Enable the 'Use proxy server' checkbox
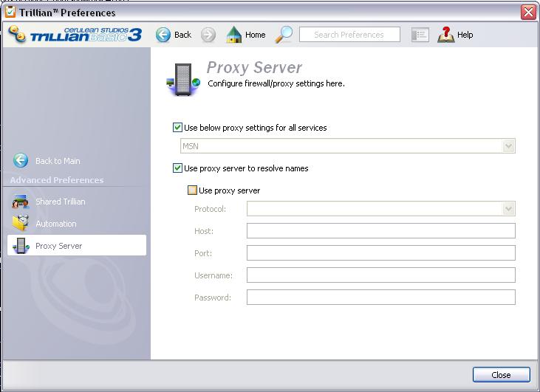Screen dimensions: 540x392 (x=192, y=190)
